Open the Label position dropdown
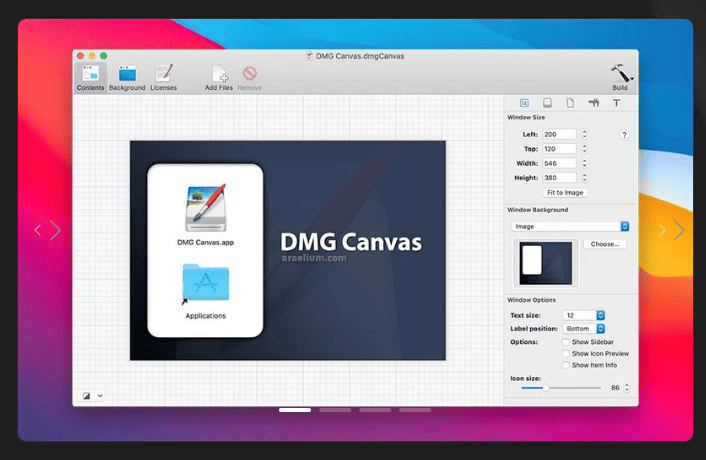 (584, 329)
